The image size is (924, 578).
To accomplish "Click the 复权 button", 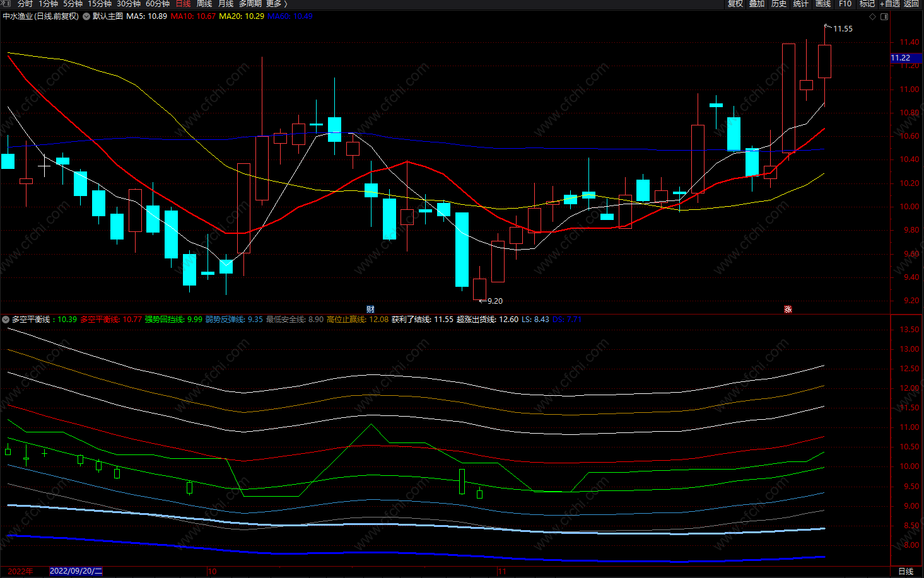I will point(735,4).
